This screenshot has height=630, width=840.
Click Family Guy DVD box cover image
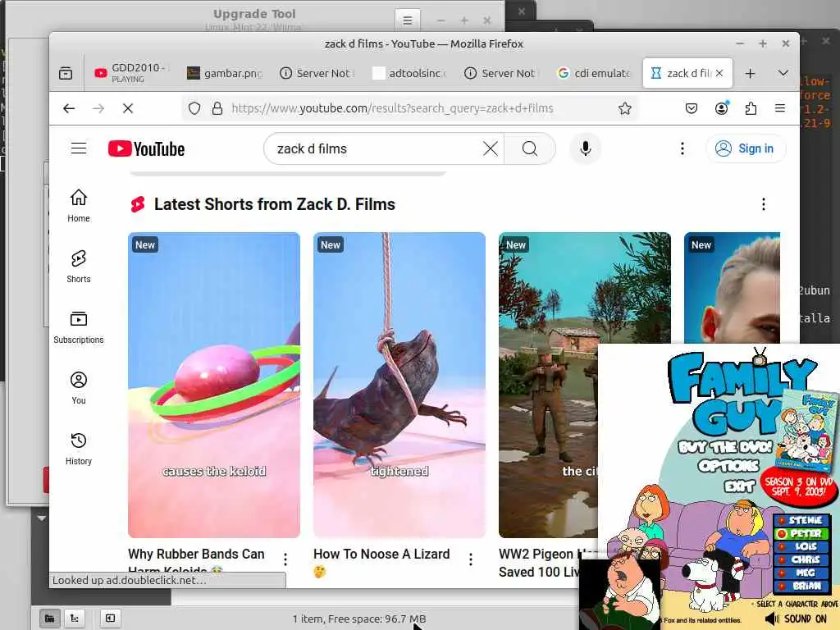[807, 430]
